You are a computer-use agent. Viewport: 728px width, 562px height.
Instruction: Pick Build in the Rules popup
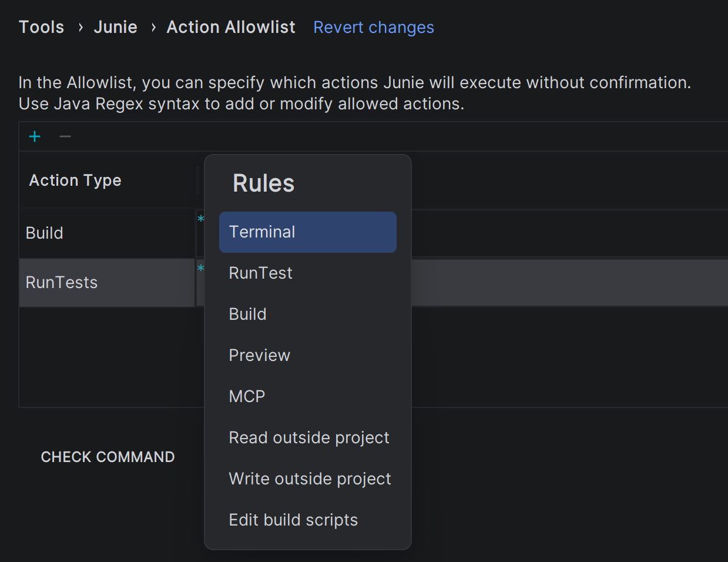(308, 315)
